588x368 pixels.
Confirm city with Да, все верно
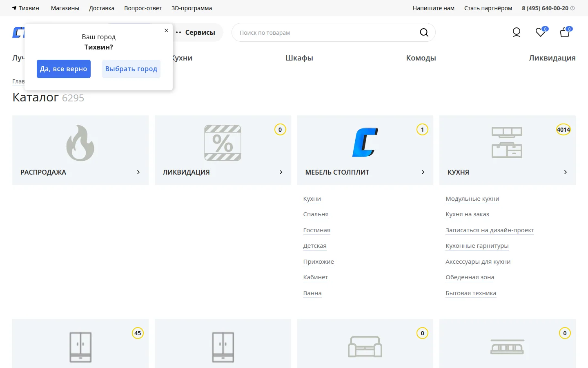point(64,69)
